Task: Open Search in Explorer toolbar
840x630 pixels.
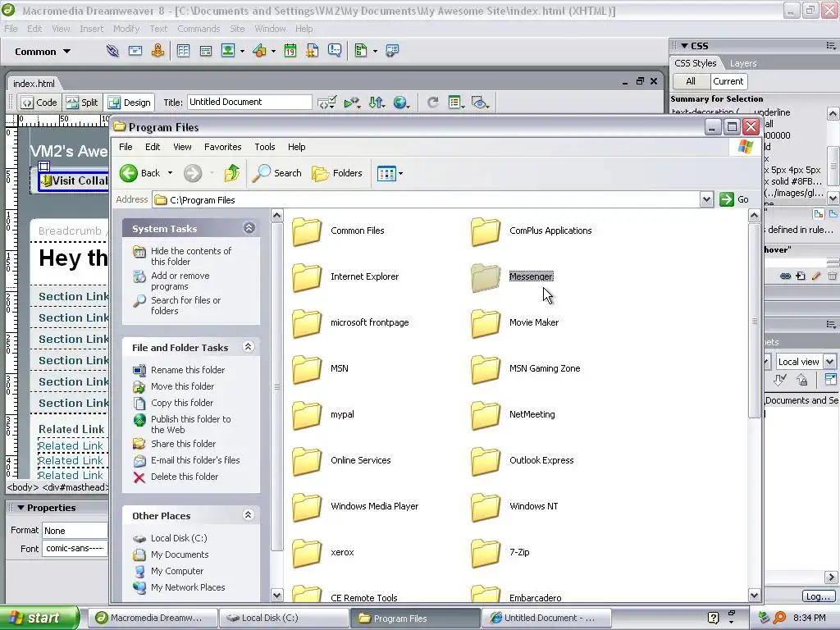Action: point(276,173)
